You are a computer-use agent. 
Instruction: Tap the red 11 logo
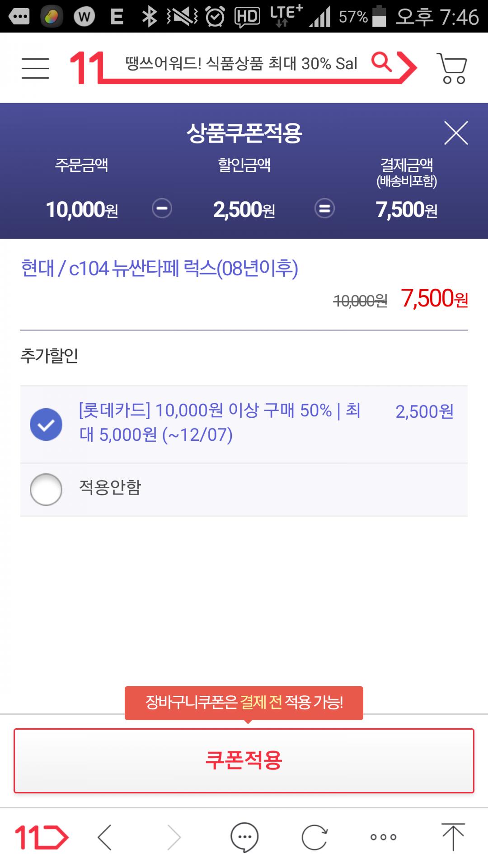[x=86, y=68]
